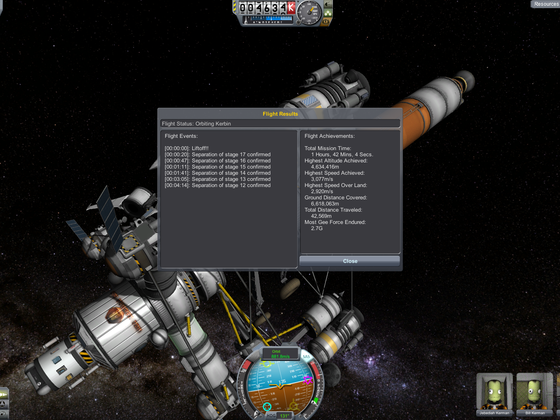
Task: Click Highest Altitude value '4,634,416m'
Action: [x=325, y=167]
